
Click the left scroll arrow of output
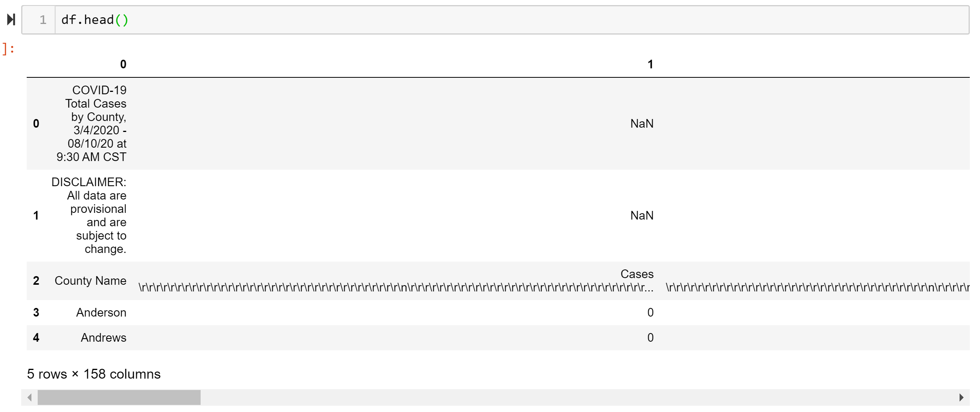[x=29, y=397]
